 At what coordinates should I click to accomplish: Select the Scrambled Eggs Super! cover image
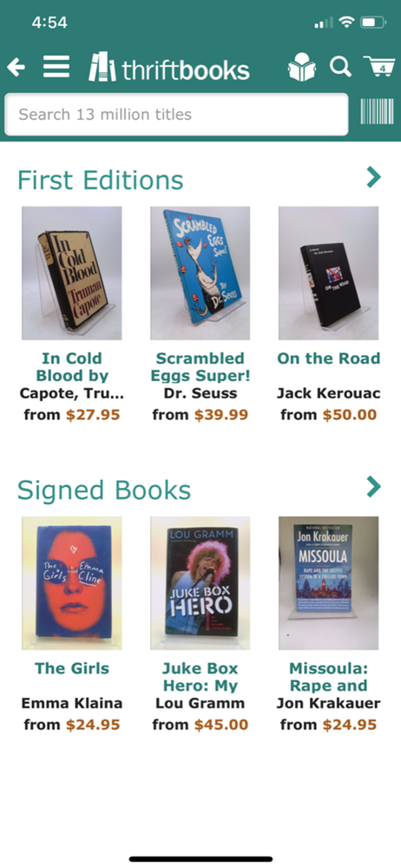pyautogui.click(x=200, y=273)
